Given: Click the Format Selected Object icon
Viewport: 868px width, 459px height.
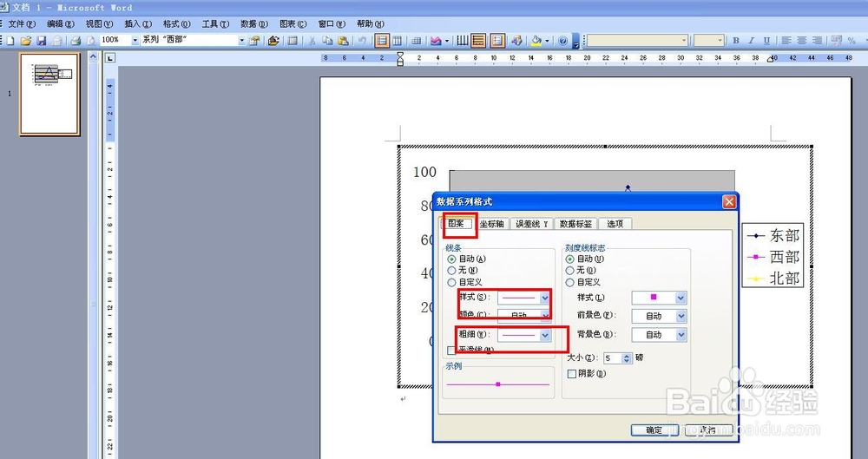Looking at the screenshot, I should point(254,41).
